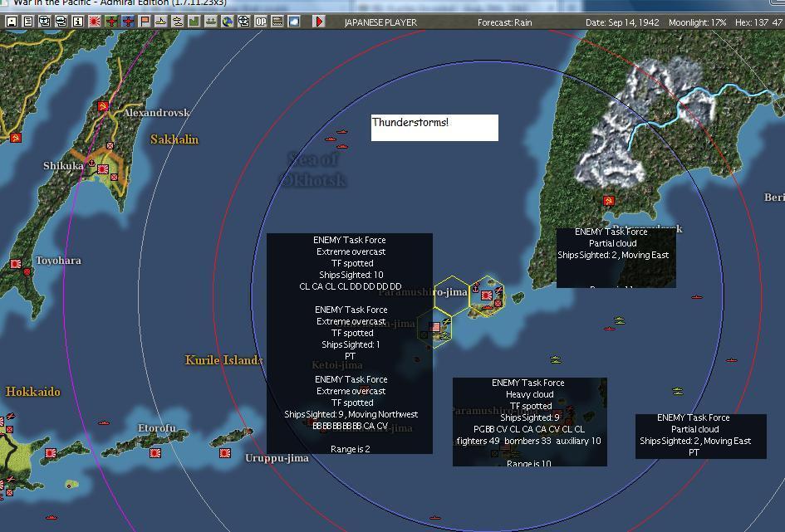Open the OP operations toolbar icon

[x=260, y=22]
